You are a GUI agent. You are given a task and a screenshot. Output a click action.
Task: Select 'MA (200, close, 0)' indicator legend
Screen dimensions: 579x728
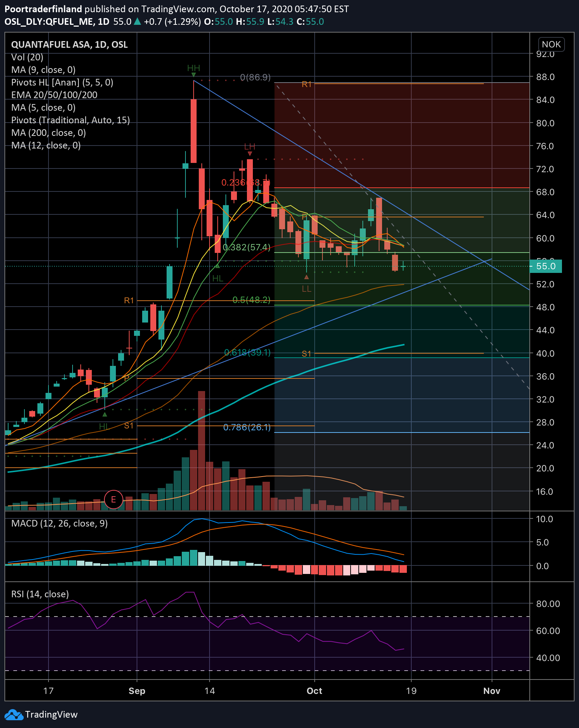point(48,133)
